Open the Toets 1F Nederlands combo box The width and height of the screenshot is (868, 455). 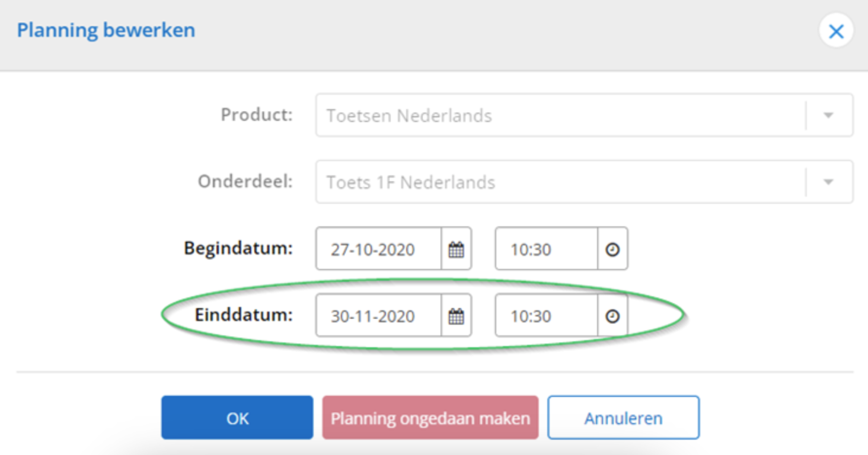click(x=557, y=182)
